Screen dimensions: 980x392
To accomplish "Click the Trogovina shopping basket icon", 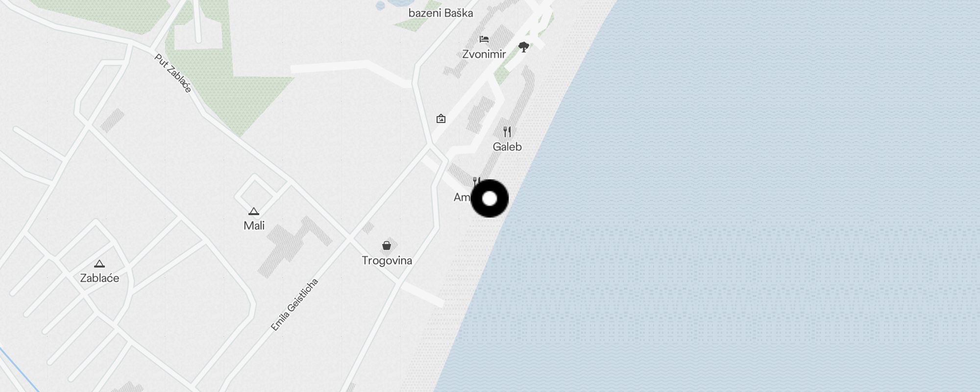I will click(387, 245).
